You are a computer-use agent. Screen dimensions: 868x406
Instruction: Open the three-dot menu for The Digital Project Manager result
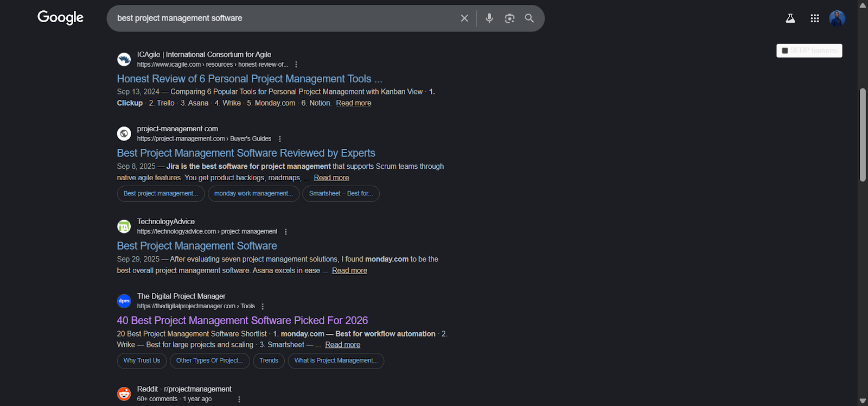pyautogui.click(x=263, y=307)
